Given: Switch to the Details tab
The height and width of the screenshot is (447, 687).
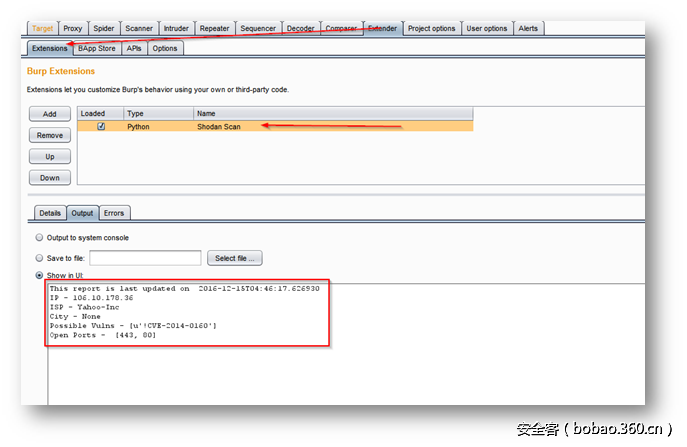Looking at the screenshot, I should tap(49, 213).
